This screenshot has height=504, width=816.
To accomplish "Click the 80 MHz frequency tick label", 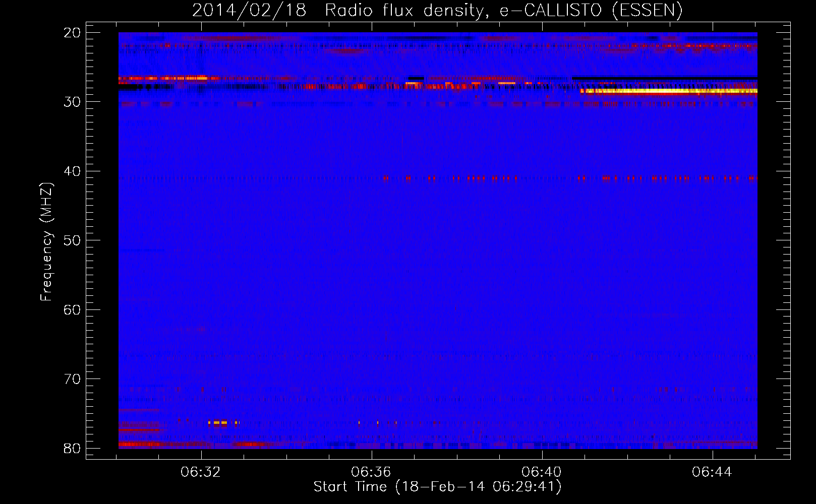I will [72, 449].
